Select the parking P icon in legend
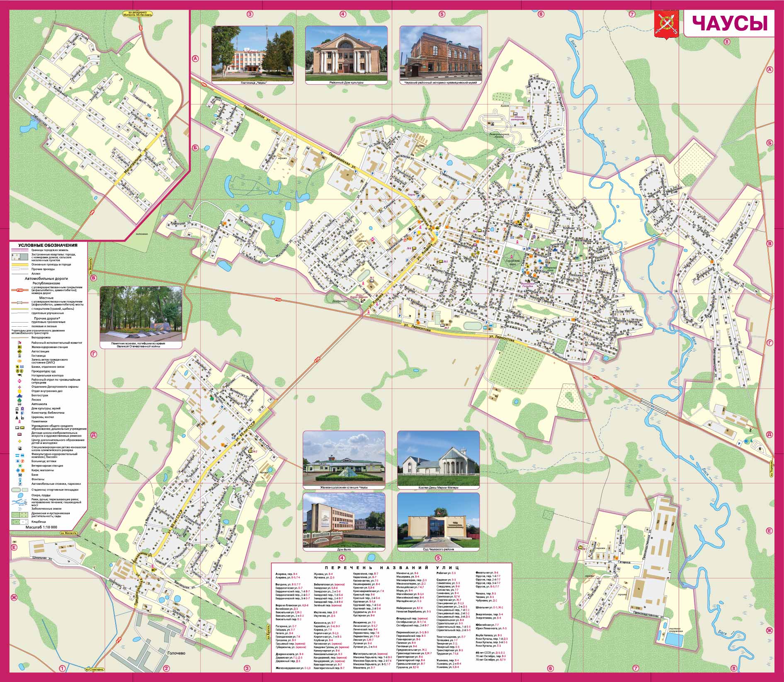784x682 pixels. pyautogui.click(x=20, y=484)
